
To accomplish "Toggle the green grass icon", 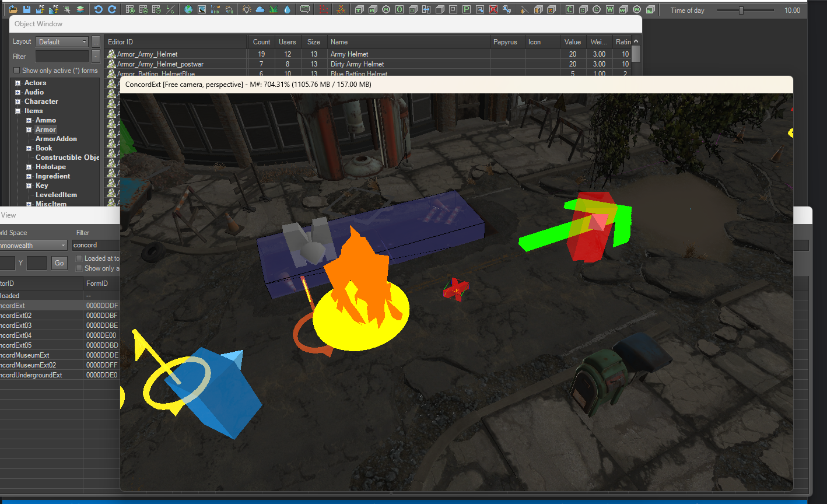I will click(x=273, y=9).
